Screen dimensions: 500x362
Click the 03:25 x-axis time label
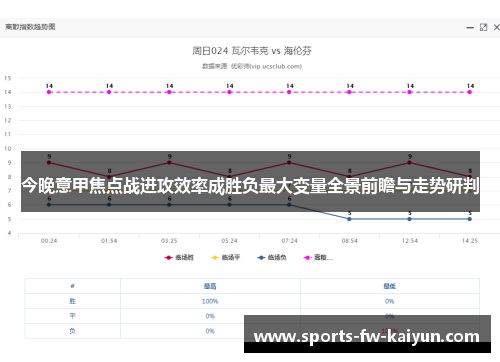(169, 241)
